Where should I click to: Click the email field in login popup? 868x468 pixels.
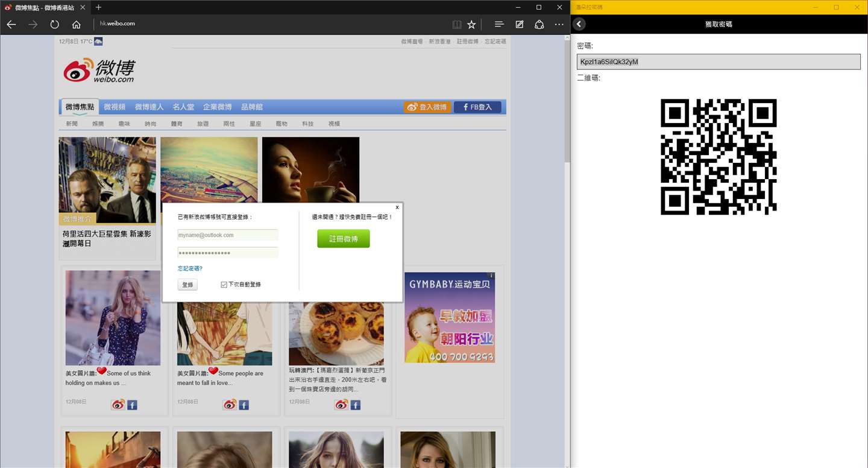coord(228,235)
